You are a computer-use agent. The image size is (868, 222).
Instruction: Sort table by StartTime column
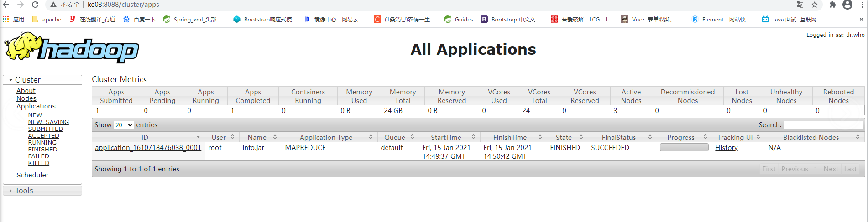tap(450, 137)
